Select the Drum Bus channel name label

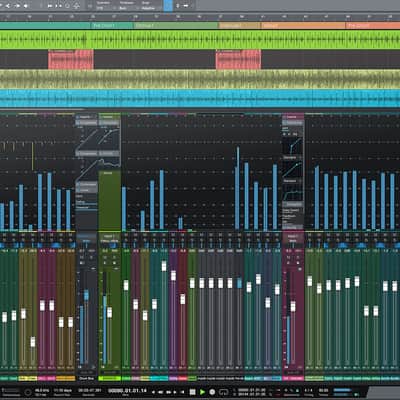click(86, 378)
